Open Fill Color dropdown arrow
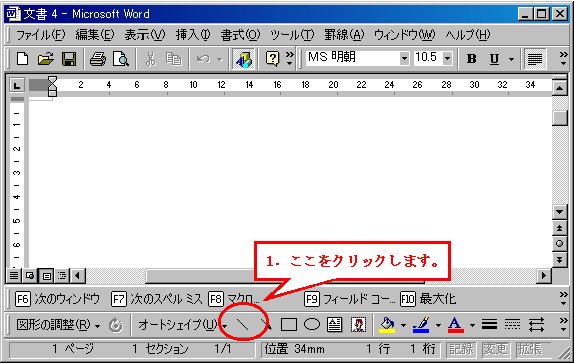574x364 pixels. point(403,325)
